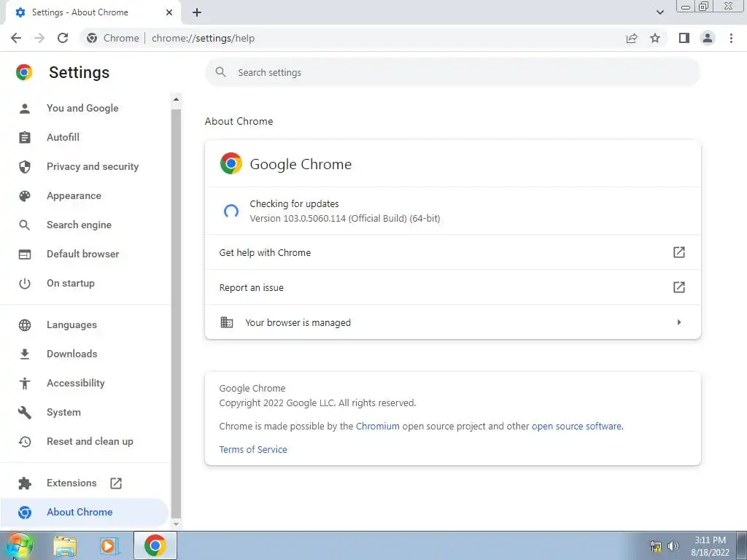747x560 pixels.
Task: Click the Downloads arrow icon
Action: coord(24,354)
